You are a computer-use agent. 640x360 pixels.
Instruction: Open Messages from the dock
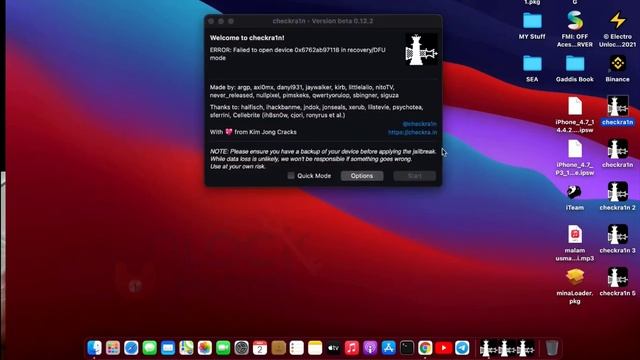(x=149, y=348)
